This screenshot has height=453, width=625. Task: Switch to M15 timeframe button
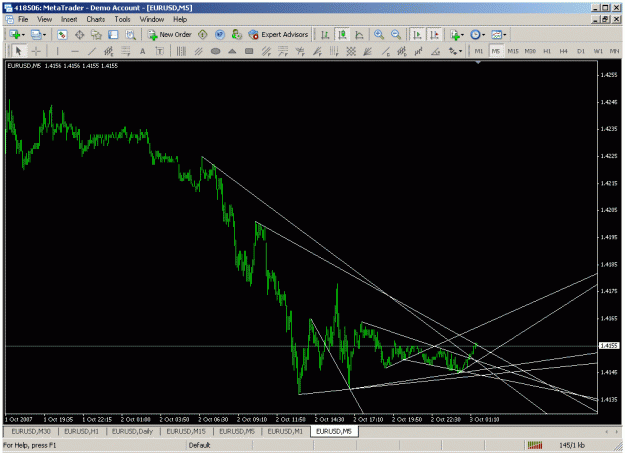513,51
